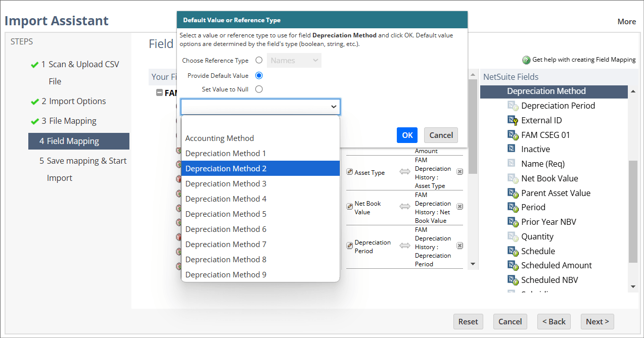Select the Depreciation Method NetSuite field

[554, 91]
